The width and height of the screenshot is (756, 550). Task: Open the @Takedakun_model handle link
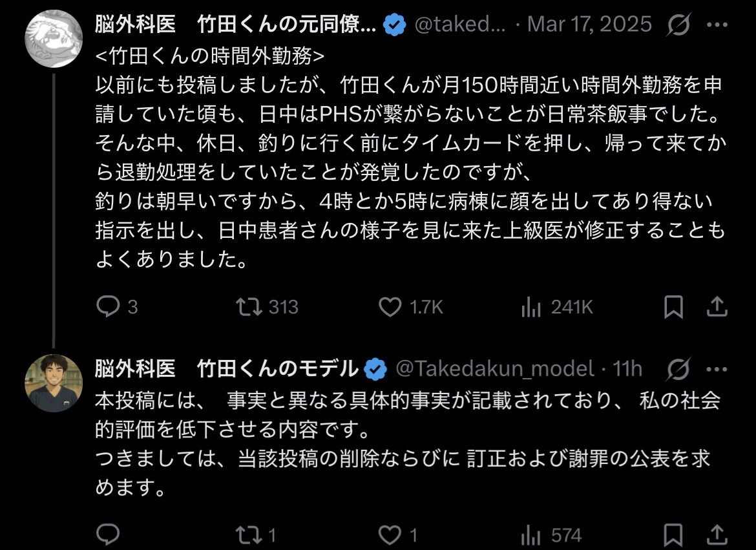pos(494,369)
